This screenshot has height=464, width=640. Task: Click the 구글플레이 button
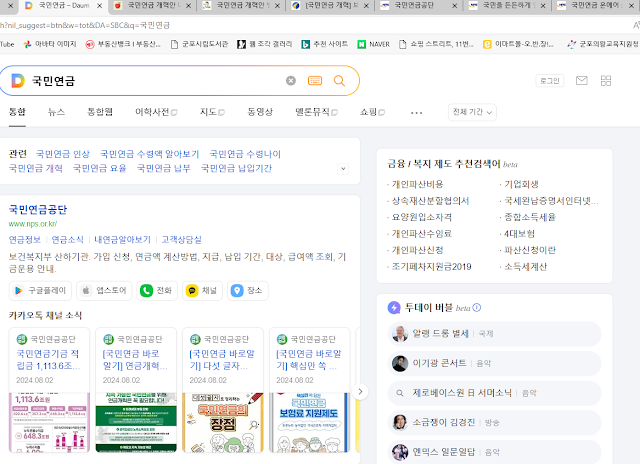40,291
